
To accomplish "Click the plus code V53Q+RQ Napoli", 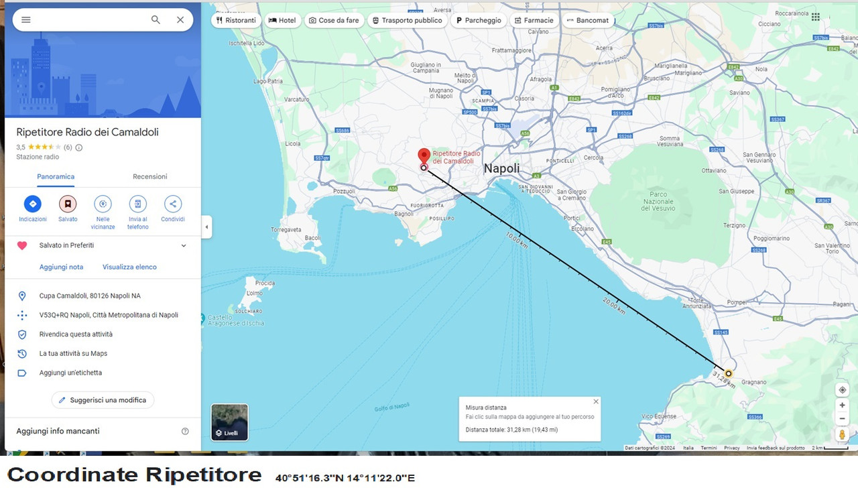I will [109, 315].
